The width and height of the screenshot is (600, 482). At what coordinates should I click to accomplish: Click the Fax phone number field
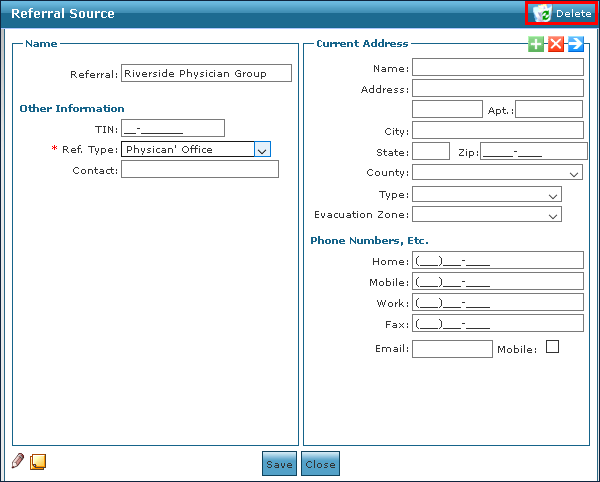497,323
